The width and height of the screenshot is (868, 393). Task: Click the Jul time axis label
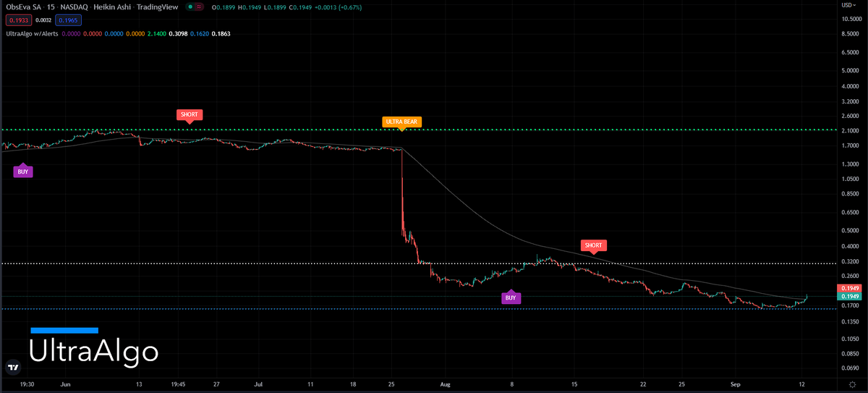(x=259, y=384)
